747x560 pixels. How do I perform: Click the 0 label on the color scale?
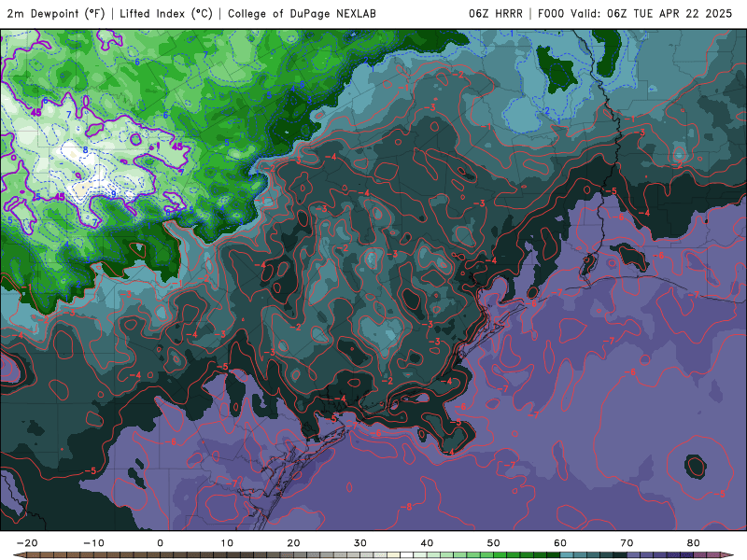point(160,543)
